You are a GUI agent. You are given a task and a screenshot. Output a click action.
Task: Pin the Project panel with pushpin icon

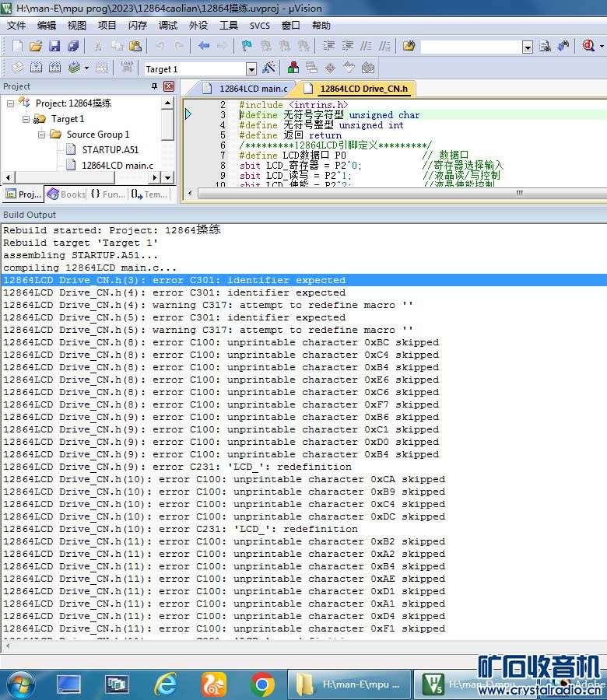pos(155,86)
